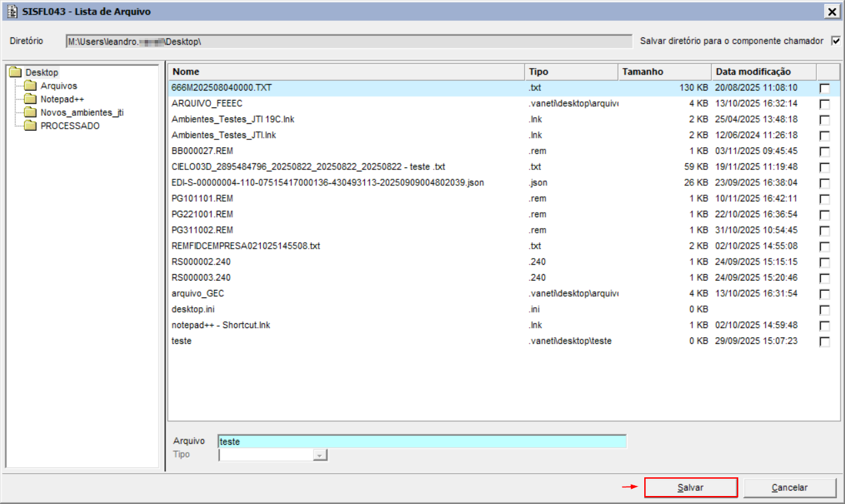Check the box for 666M202508040000.TXT
The image size is (845, 504).
825,88
